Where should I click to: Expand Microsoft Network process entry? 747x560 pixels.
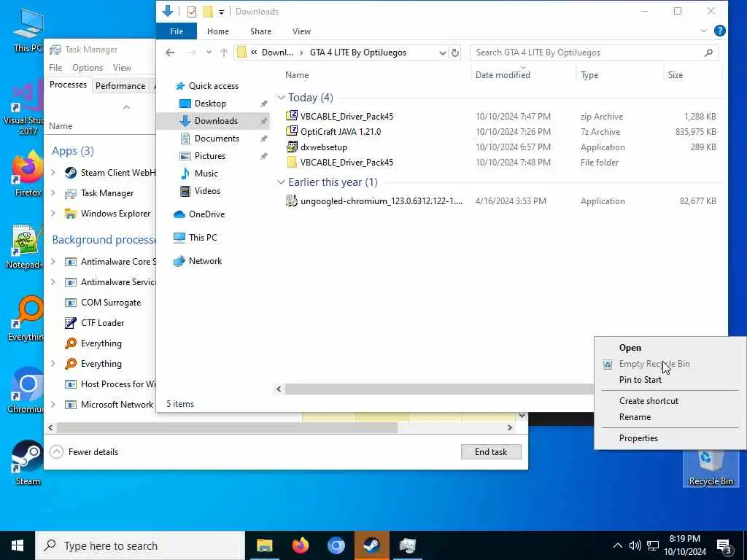coord(53,404)
